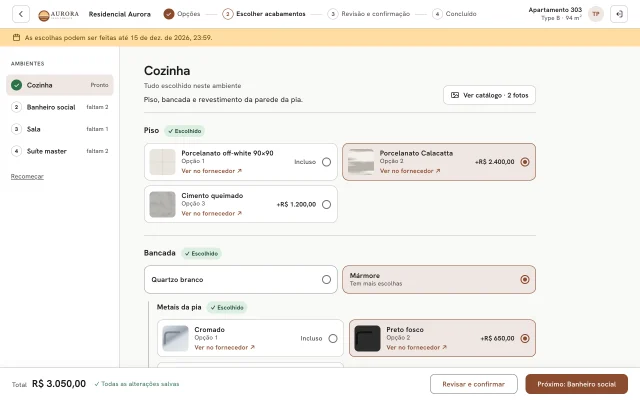Select Cromado metal radio button
Screen dimensions: 640x400
tap(333, 338)
